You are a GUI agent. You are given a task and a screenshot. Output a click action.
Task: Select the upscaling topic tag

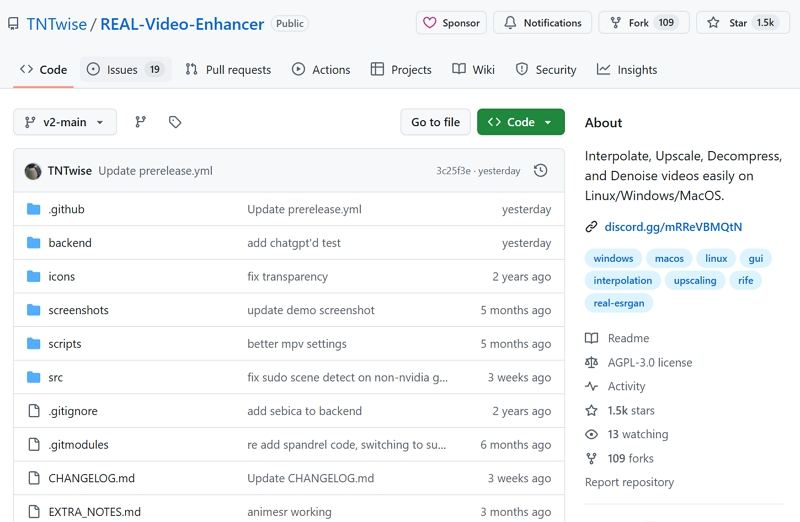tap(695, 280)
